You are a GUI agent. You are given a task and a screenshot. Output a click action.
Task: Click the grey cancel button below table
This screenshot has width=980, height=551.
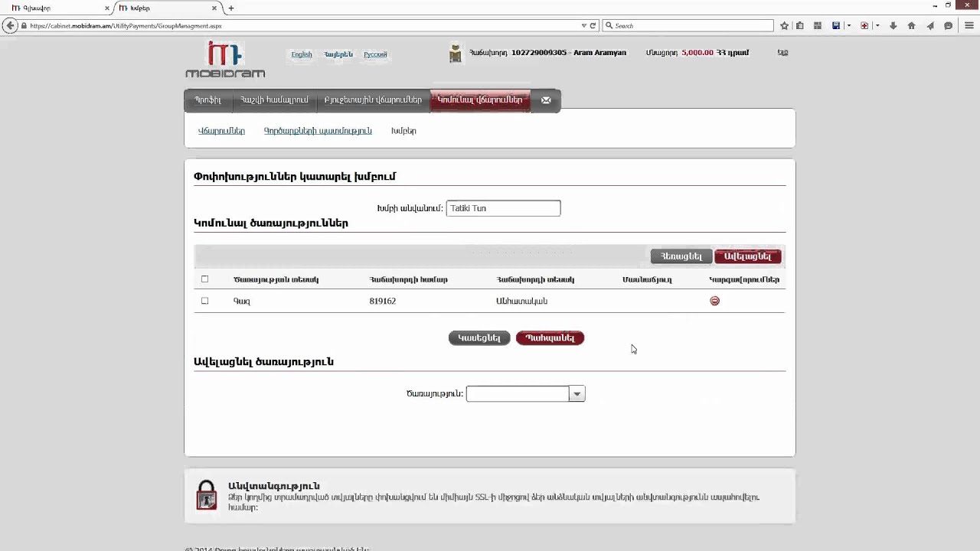pyautogui.click(x=479, y=338)
